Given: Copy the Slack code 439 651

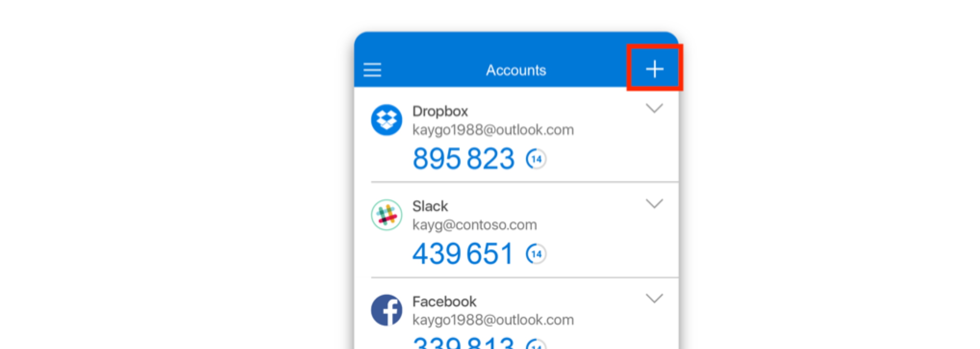Looking at the screenshot, I should (463, 254).
